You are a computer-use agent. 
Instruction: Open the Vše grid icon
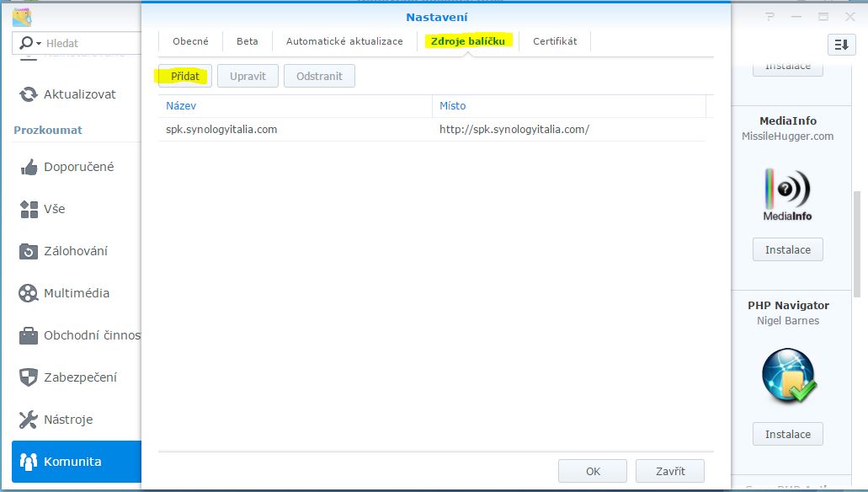tap(29, 209)
